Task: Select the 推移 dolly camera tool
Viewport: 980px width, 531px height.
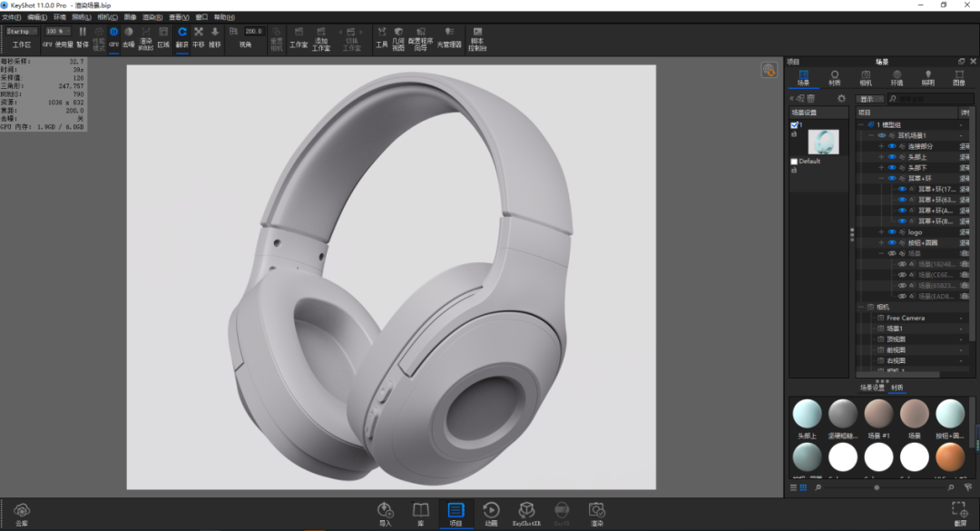Action: (215, 37)
